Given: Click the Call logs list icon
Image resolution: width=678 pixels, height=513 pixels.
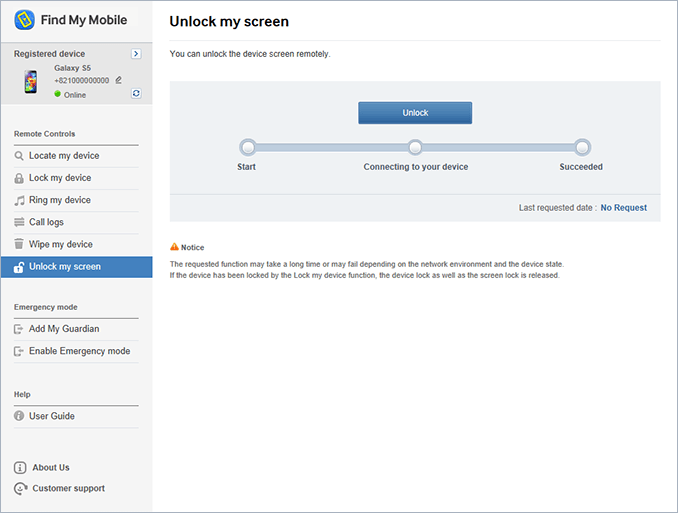Looking at the screenshot, I should 20,222.
